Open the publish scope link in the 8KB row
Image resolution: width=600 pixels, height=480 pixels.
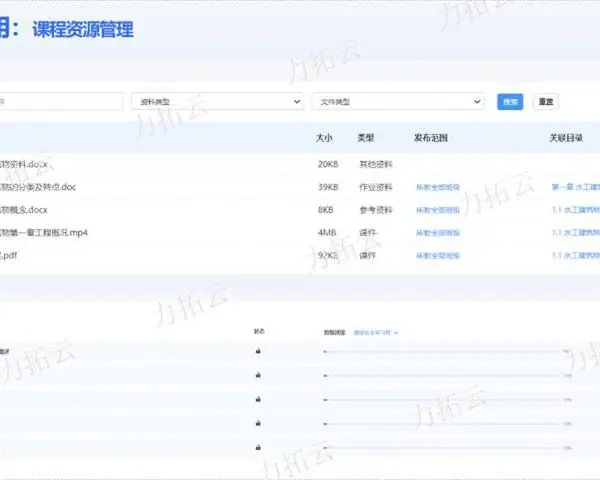[438, 210]
